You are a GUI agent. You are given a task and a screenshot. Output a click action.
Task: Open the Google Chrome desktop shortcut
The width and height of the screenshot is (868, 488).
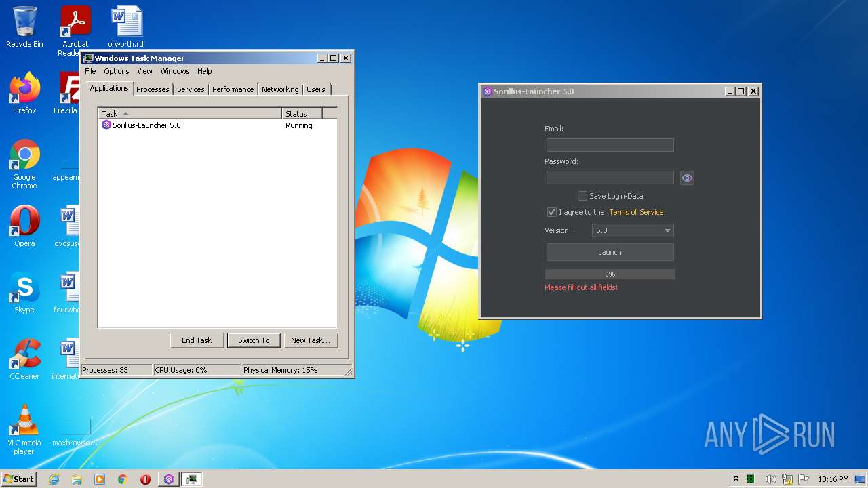coord(24,164)
